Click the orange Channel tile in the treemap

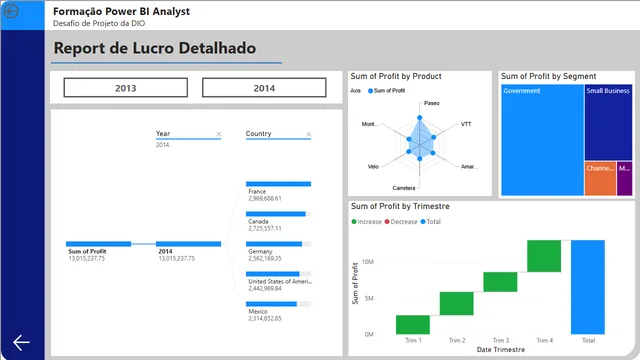tap(600, 178)
